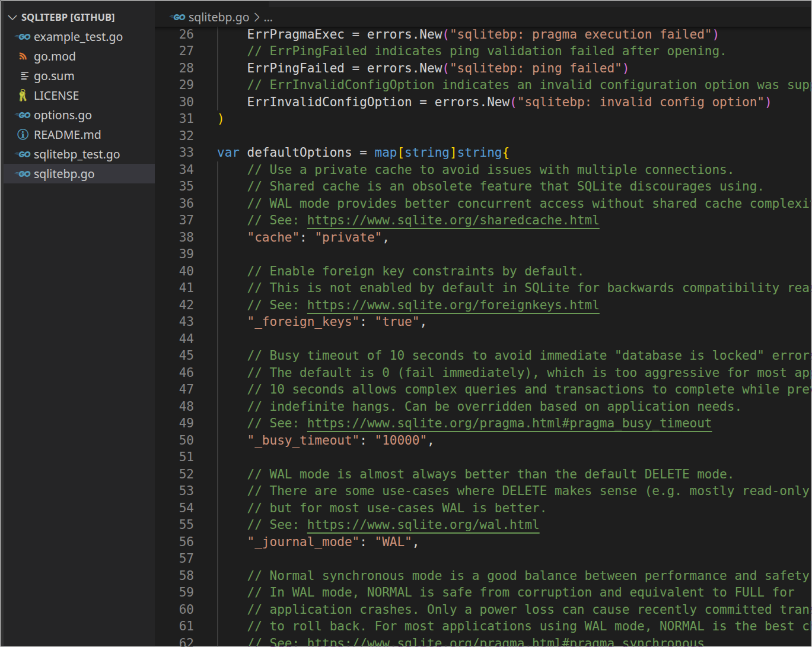Click the comment on line 52

(490, 474)
